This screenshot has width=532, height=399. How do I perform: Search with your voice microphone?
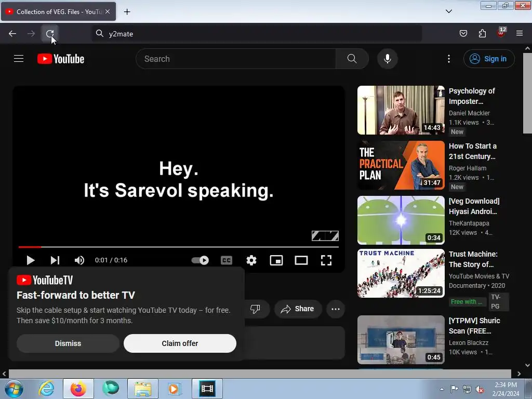387,59
